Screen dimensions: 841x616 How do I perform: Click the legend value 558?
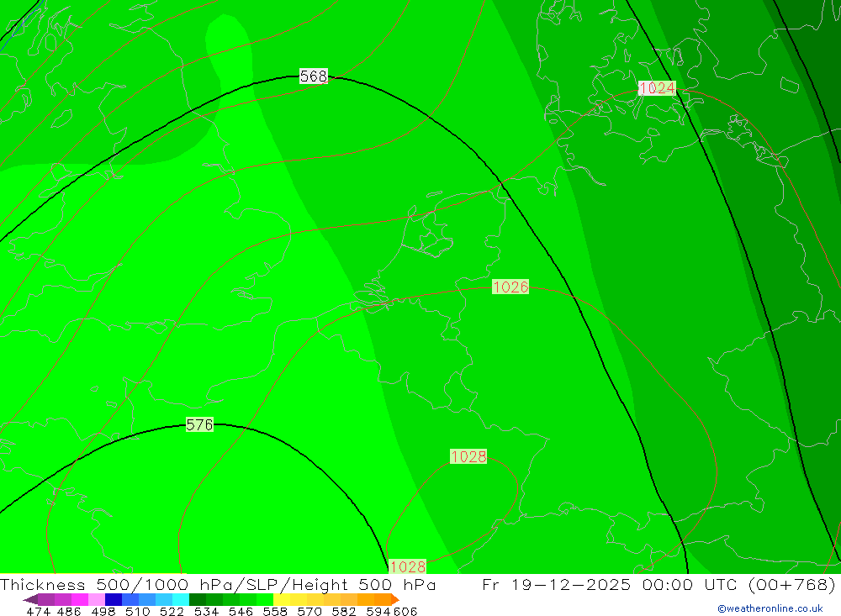(x=275, y=611)
